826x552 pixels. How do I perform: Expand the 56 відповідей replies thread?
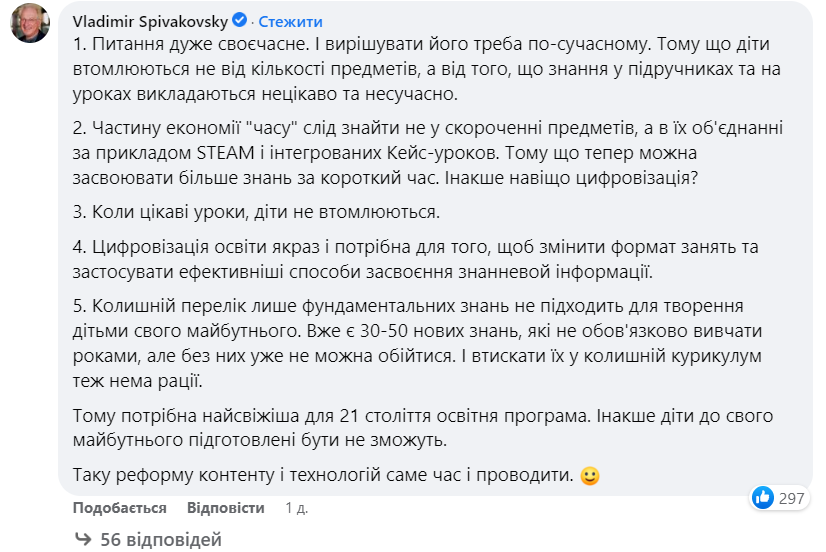(x=160, y=539)
